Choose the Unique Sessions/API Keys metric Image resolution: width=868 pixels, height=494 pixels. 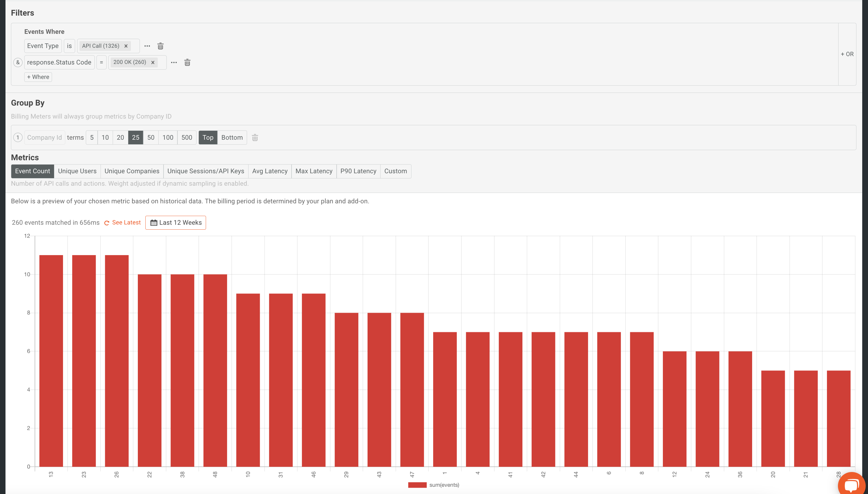206,171
